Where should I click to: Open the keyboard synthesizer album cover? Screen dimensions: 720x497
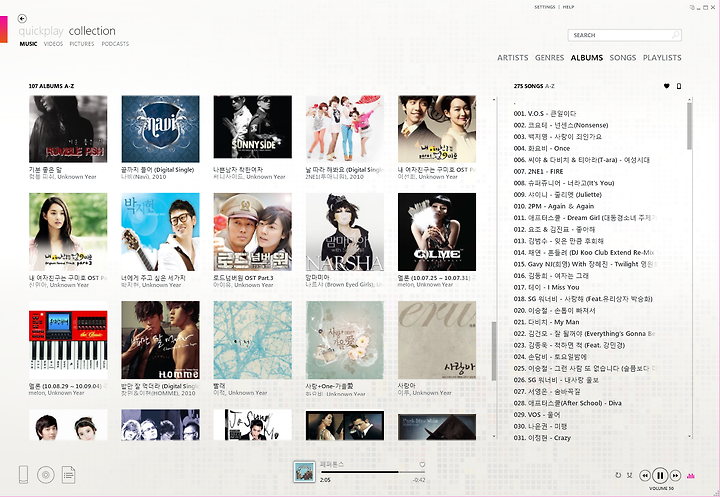68,340
